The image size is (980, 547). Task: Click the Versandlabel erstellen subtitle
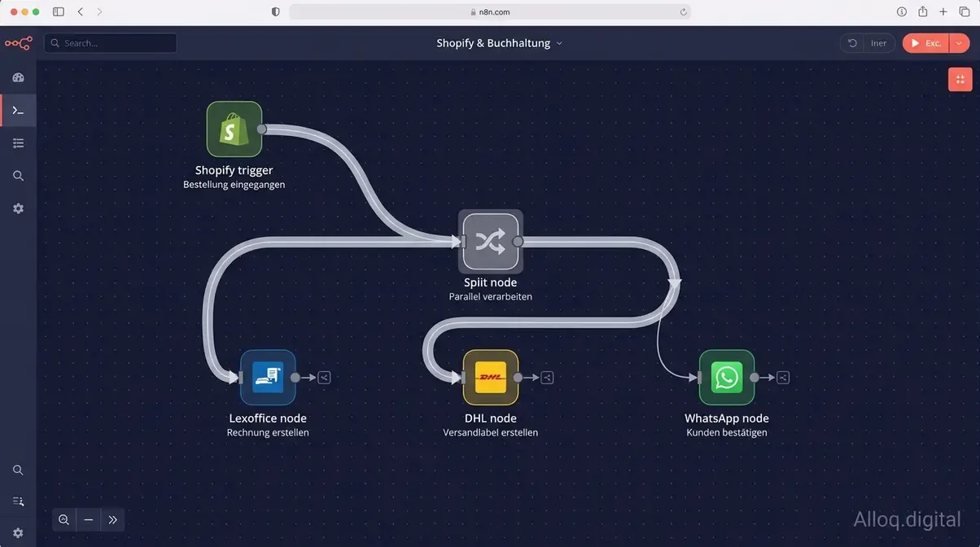(x=491, y=433)
